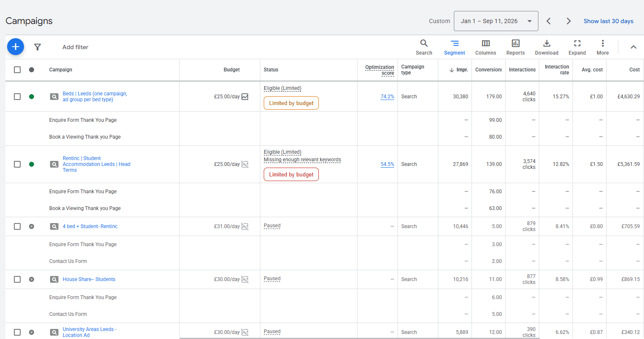This screenshot has height=339, width=644.
Task: Click the budget chart icon for House Share-- Students
Action: pos(245,279)
